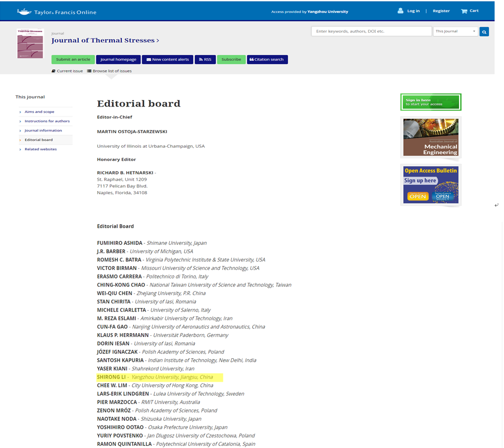Screen dimensions: 504x448
Task: Click the Journal of Thermal Stresses cover thumbnail
Action: (x=30, y=44)
